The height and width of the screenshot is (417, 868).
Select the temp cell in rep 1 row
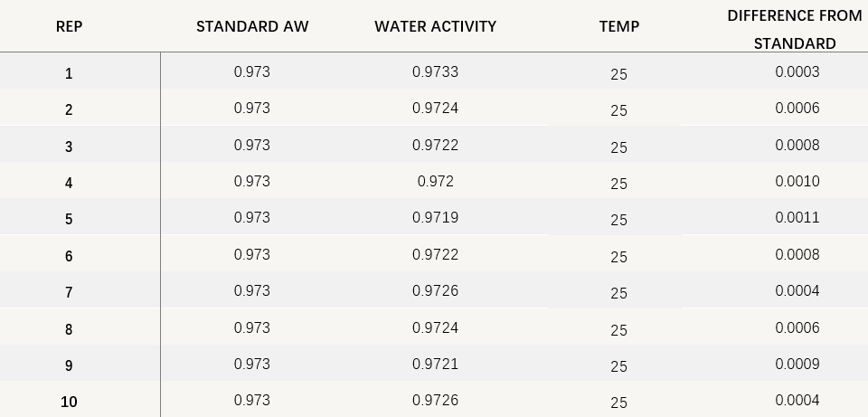[x=618, y=74]
